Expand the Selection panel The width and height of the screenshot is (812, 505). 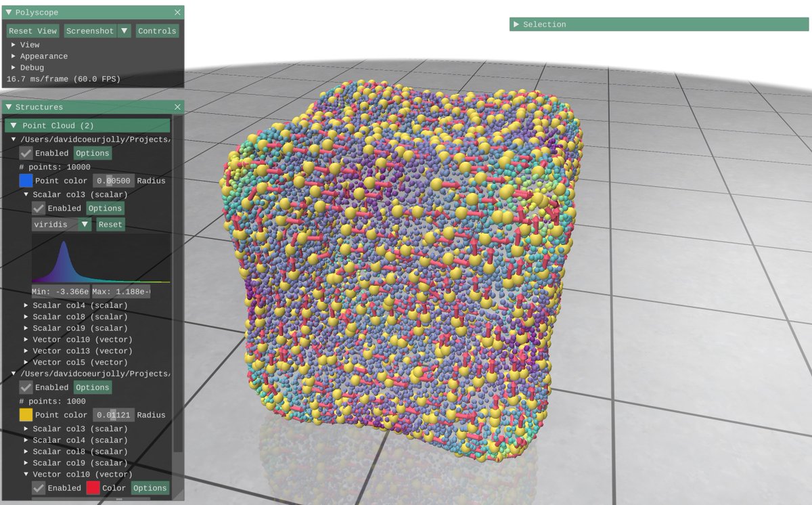(516, 24)
